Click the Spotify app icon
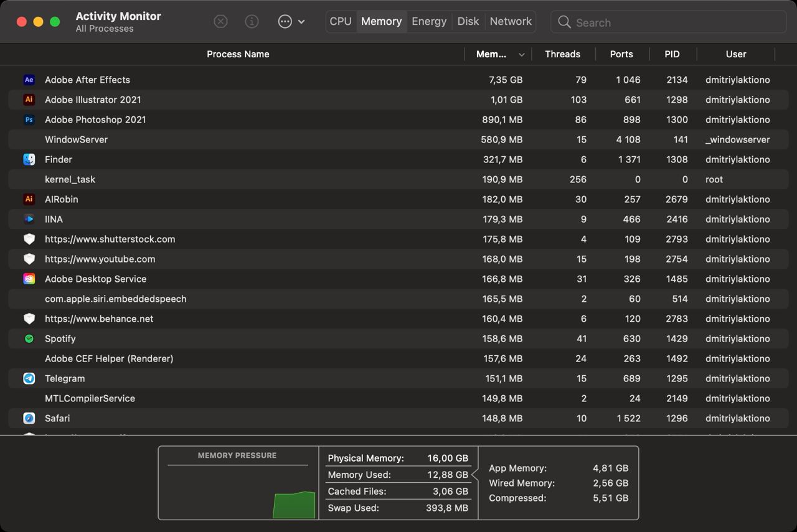 click(x=29, y=338)
